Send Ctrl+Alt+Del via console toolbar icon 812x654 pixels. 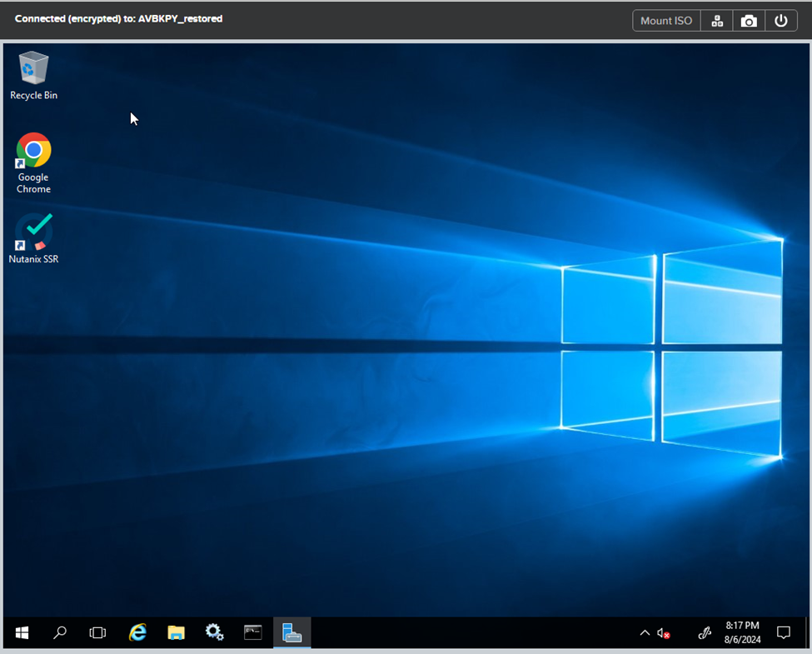[717, 21]
